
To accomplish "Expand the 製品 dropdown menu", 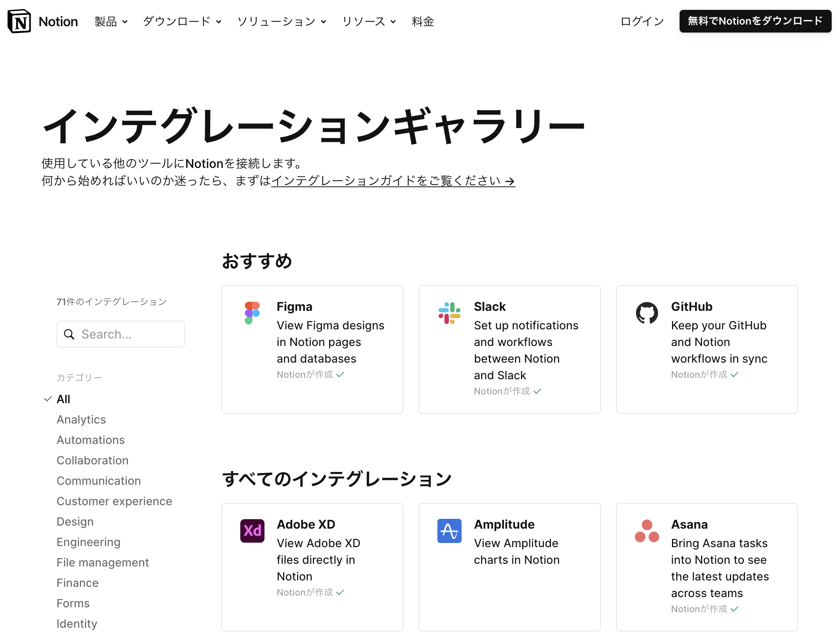I will (111, 22).
